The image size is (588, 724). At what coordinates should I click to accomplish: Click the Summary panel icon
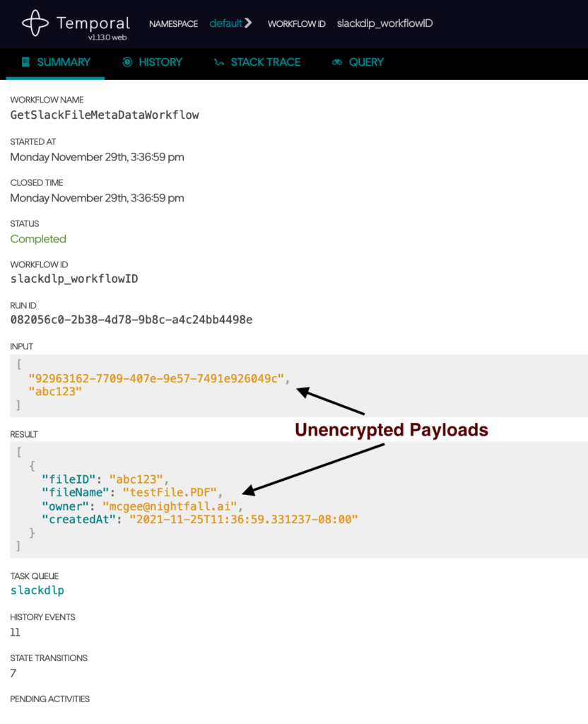point(24,62)
